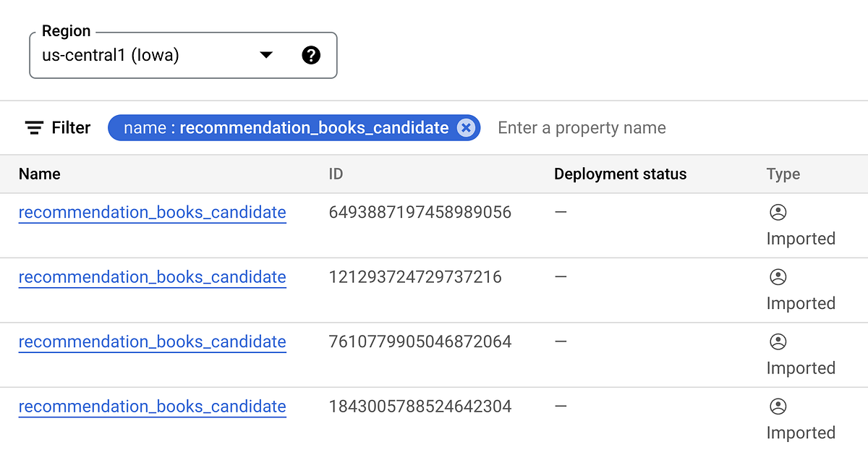Click the Name column header
The image size is (868, 450).
(x=40, y=174)
